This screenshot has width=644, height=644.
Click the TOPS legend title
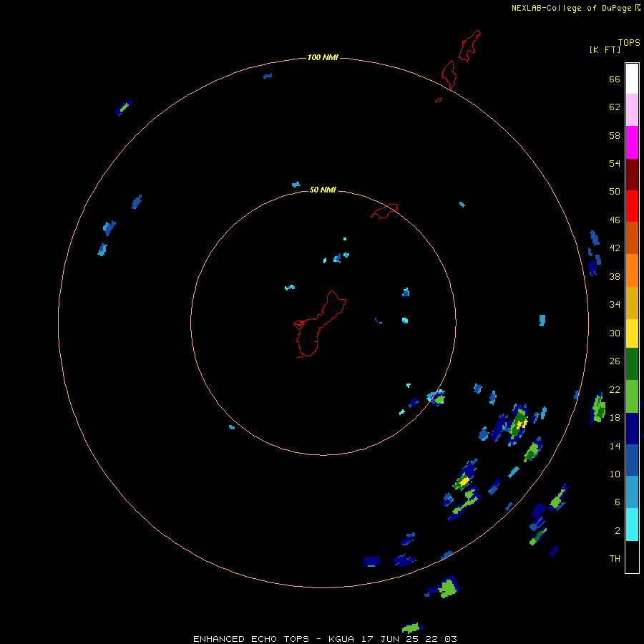(629, 43)
